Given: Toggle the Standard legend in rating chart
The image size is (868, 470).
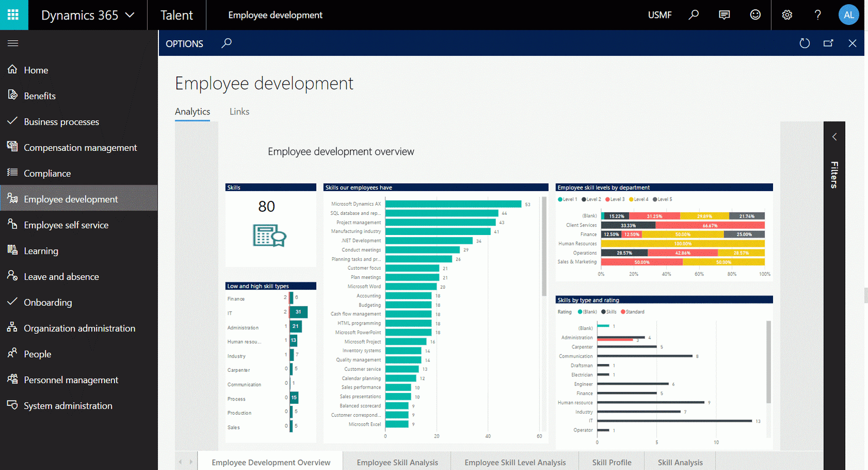Looking at the screenshot, I should pos(633,312).
